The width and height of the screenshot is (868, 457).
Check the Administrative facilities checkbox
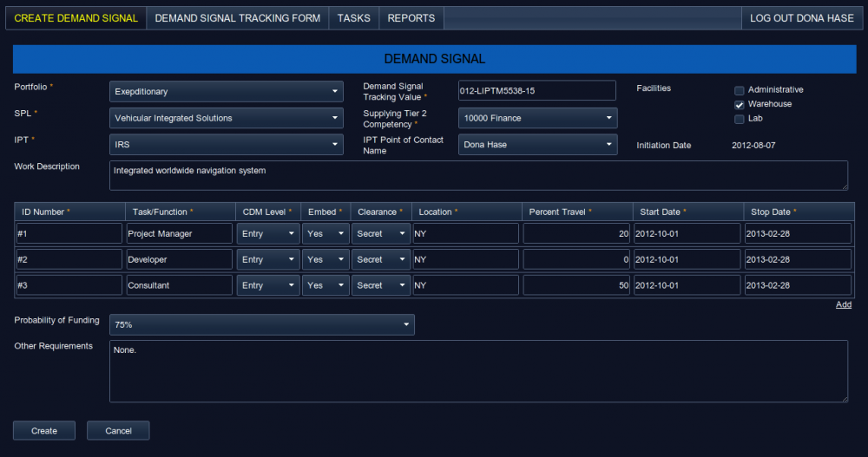[x=740, y=90]
